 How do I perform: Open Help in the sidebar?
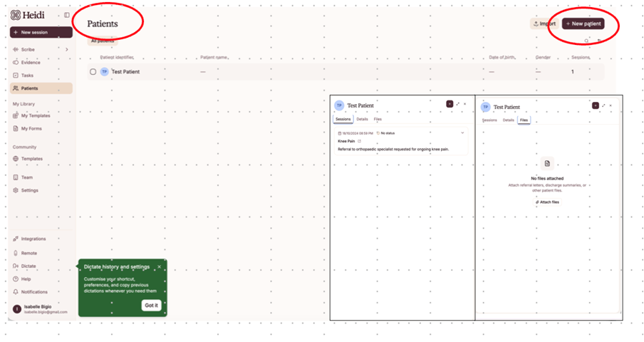click(26, 279)
